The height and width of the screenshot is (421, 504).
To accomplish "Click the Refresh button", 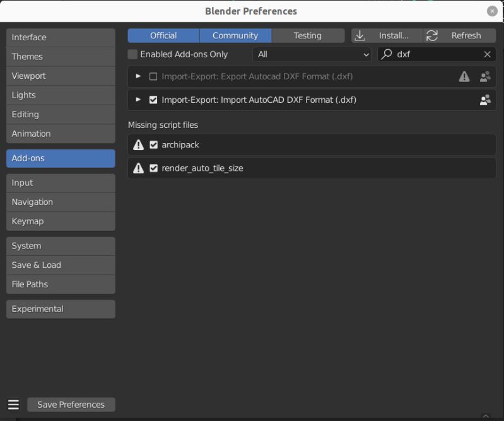I will pos(459,36).
